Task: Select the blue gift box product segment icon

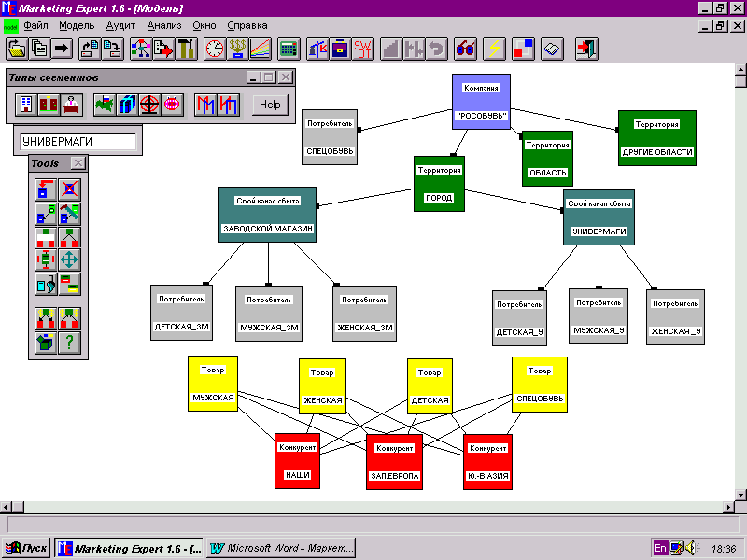Action: tap(127, 105)
